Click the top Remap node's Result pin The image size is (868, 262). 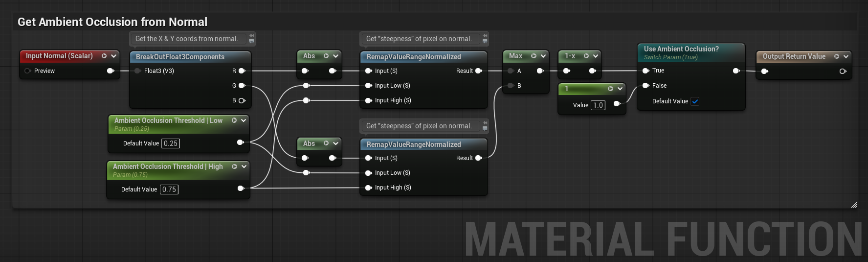coord(479,71)
